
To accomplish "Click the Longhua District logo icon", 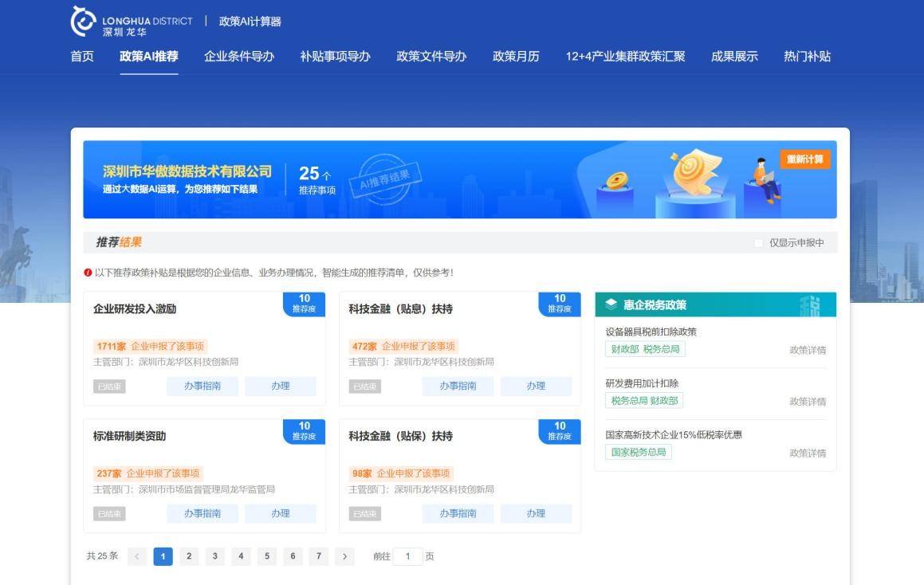I will (x=83, y=22).
